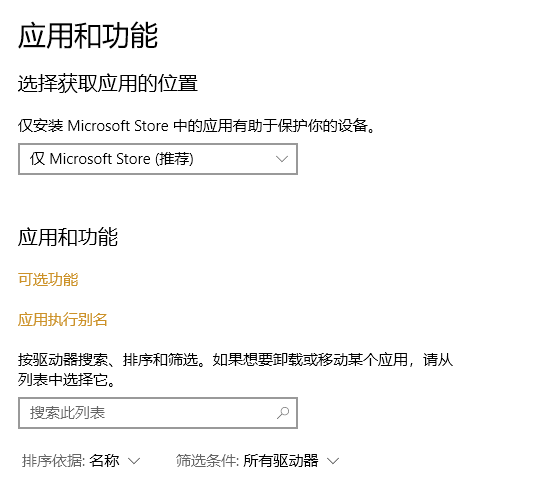Click the sentence 仅安装 Microsoft Store 中的应用有助于保护你的设备
This screenshot has width=560, height=477.
(x=196, y=126)
